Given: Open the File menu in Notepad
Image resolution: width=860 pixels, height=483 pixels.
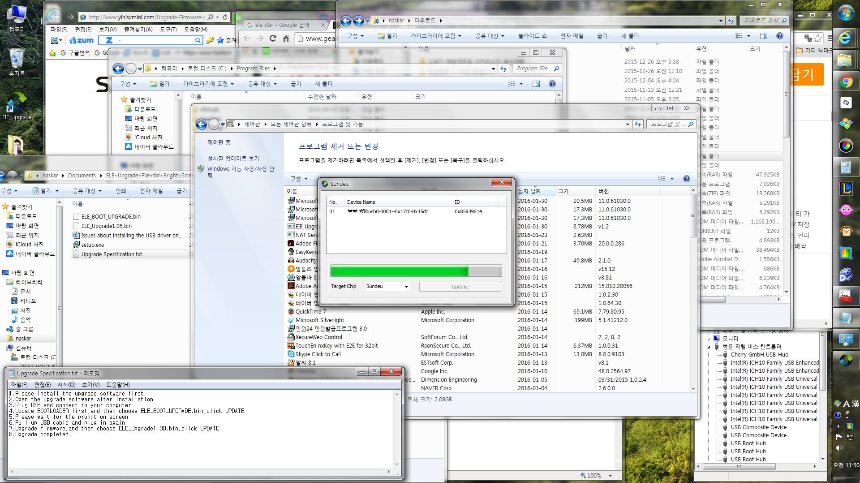Looking at the screenshot, I should click(20, 383).
